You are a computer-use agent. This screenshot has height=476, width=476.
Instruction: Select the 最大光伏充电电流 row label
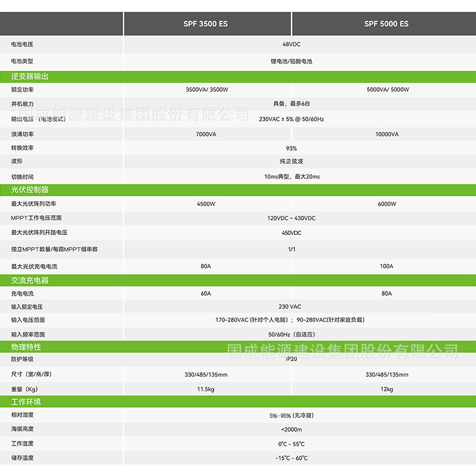pos(34,267)
